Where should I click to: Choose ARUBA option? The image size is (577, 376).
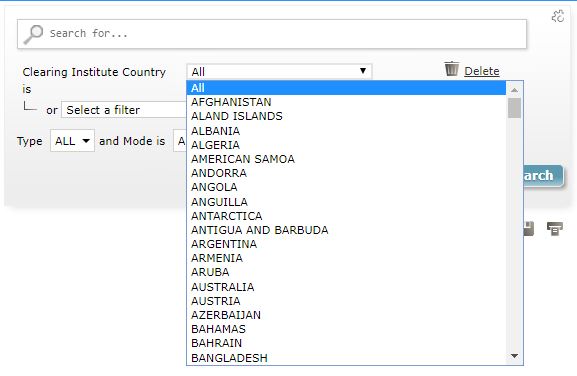[x=346, y=272]
